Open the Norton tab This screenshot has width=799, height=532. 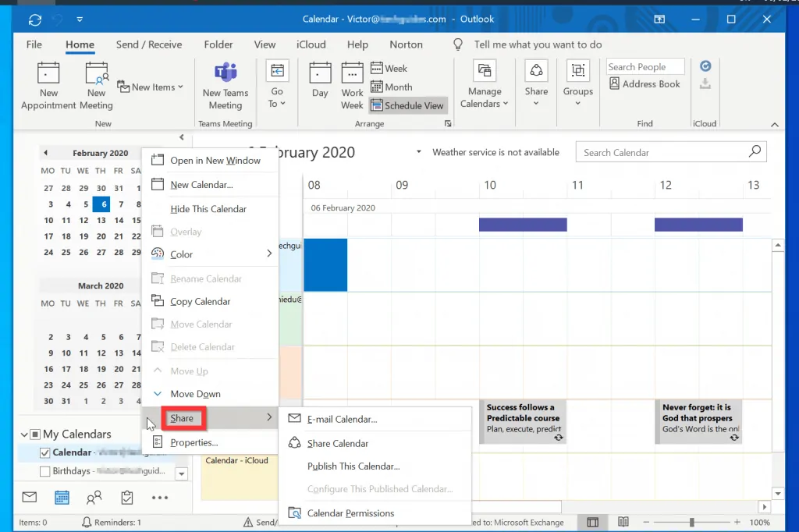click(x=406, y=44)
